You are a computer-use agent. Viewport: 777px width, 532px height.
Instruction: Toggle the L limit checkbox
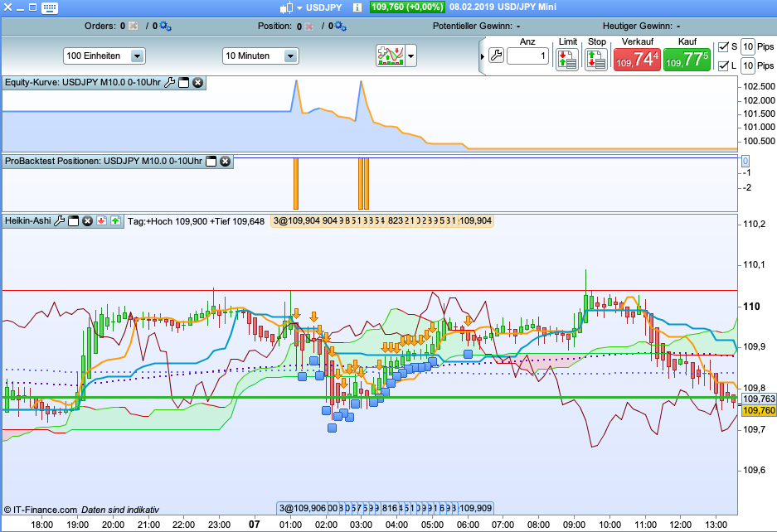coord(723,65)
